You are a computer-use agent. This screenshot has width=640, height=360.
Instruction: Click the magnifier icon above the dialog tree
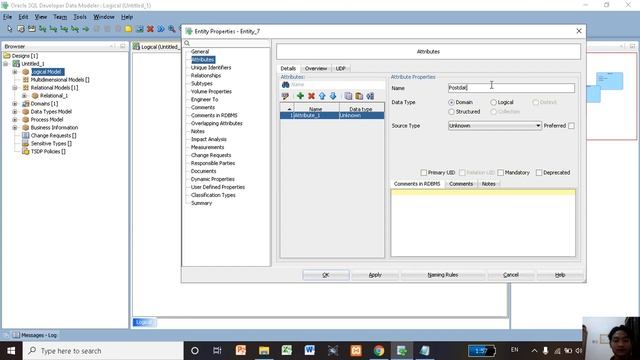[x=187, y=43]
